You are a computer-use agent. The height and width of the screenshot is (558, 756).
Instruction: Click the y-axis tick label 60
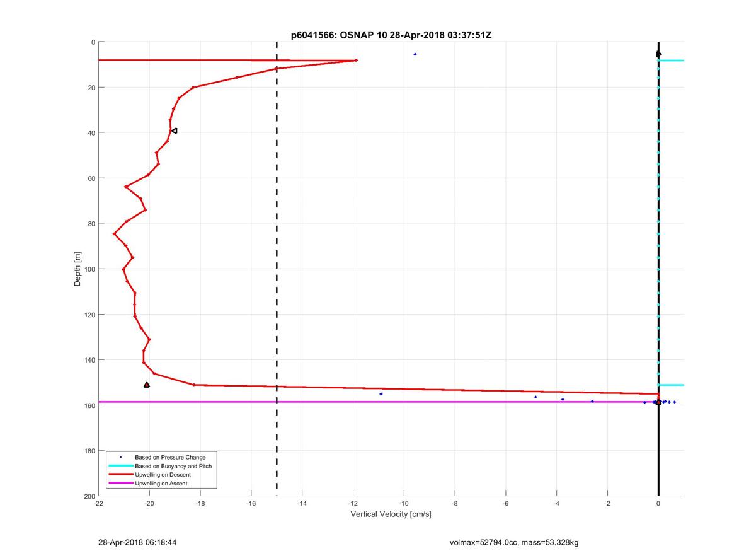tap(91, 178)
